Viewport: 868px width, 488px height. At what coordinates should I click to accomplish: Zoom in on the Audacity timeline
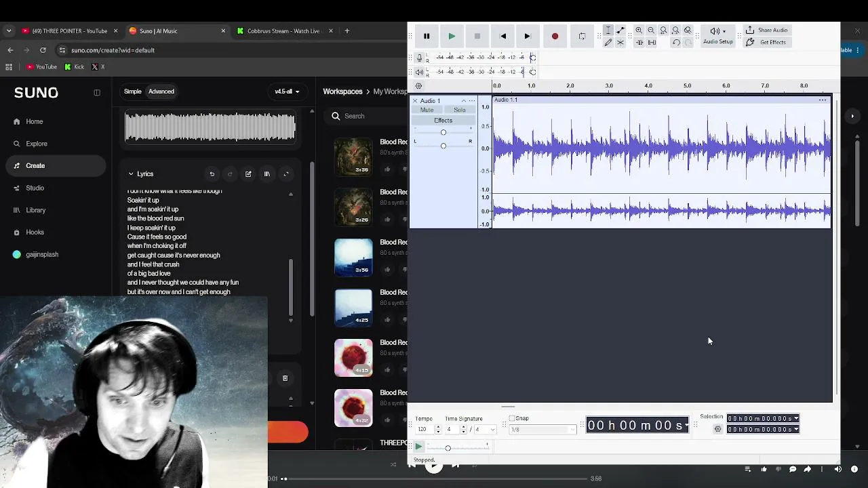(639, 30)
